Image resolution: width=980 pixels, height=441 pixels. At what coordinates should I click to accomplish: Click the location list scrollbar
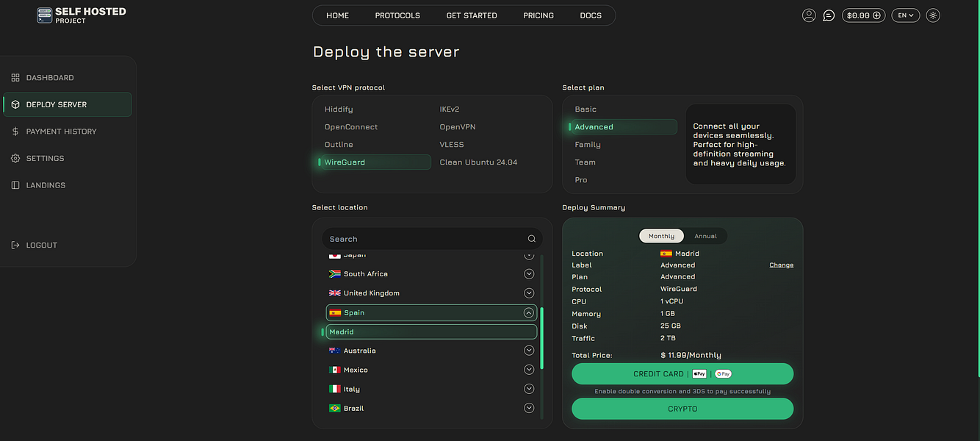pyautogui.click(x=542, y=338)
